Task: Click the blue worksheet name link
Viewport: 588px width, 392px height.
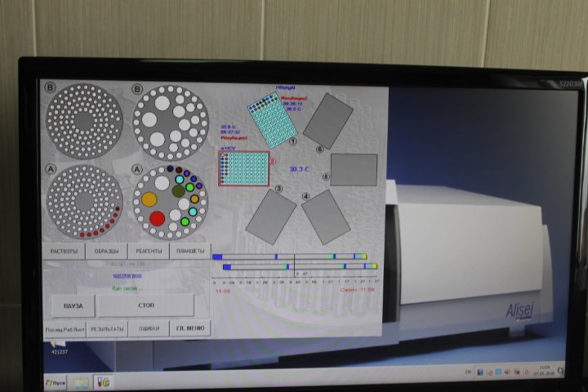Action: coord(127,276)
